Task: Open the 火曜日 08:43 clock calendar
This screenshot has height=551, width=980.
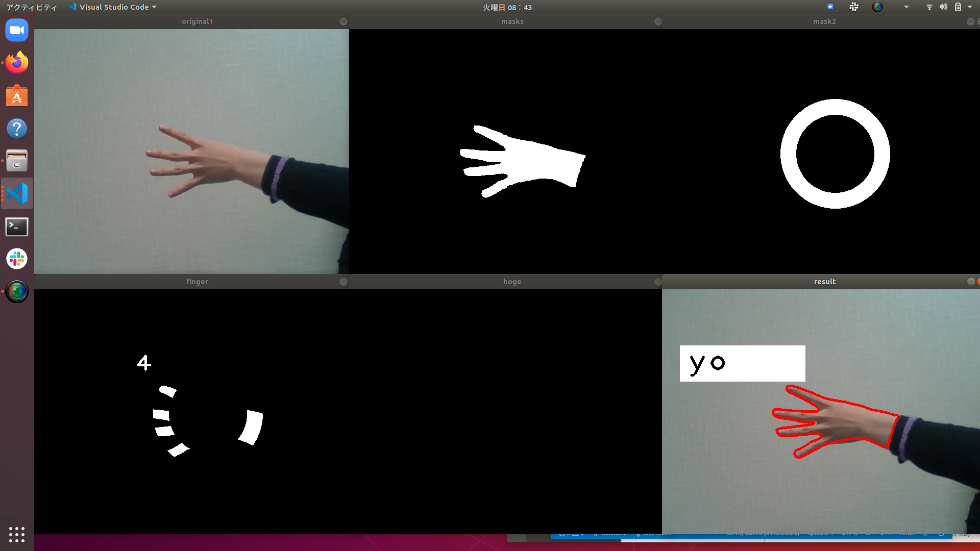Action: point(507,7)
